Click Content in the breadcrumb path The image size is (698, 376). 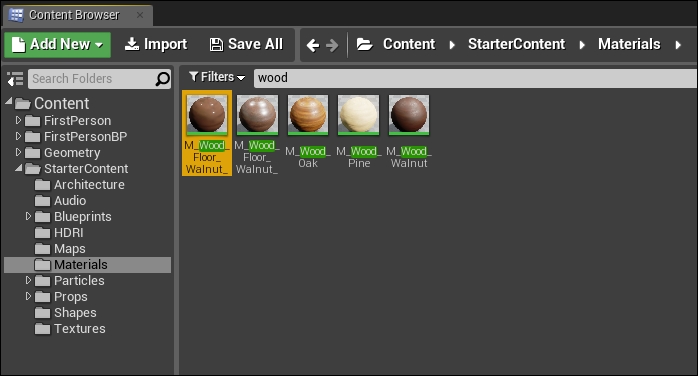point(409,44)
